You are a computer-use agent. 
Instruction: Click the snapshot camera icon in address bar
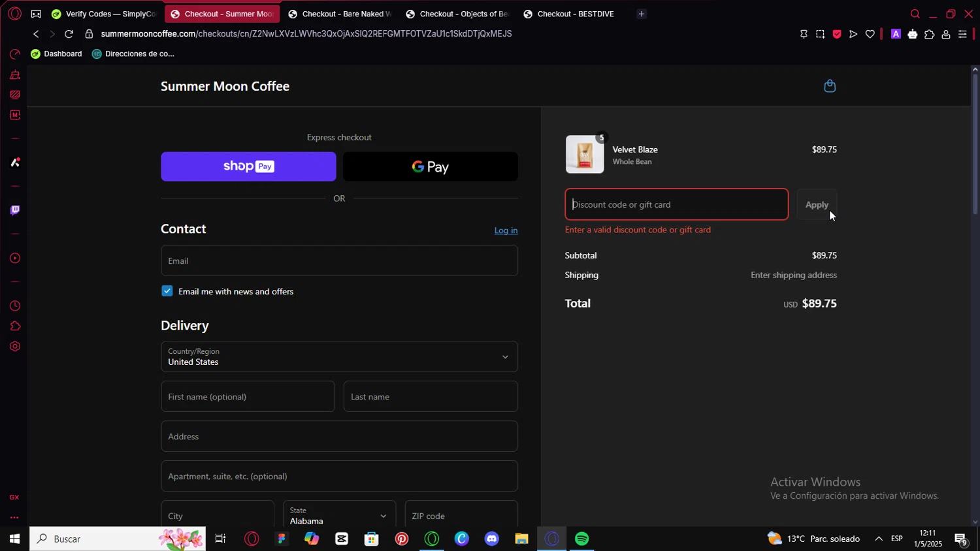click(x=820, y=35)
